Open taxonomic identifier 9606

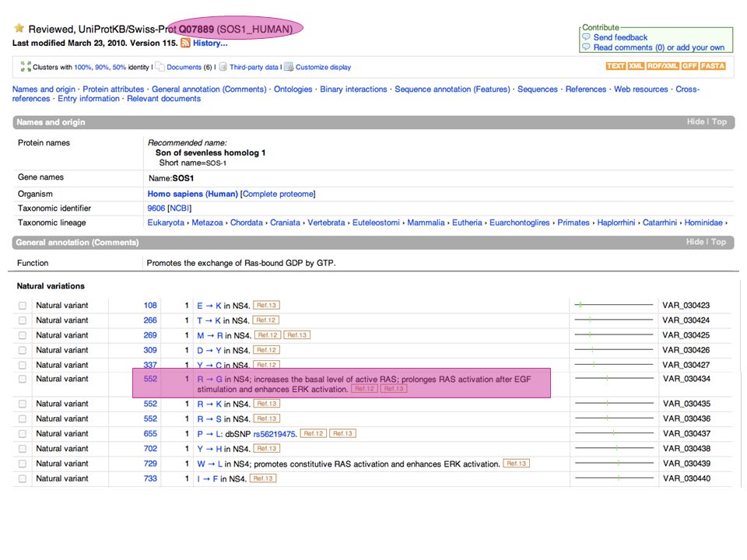pyautogui.click(x=156, y=208)
